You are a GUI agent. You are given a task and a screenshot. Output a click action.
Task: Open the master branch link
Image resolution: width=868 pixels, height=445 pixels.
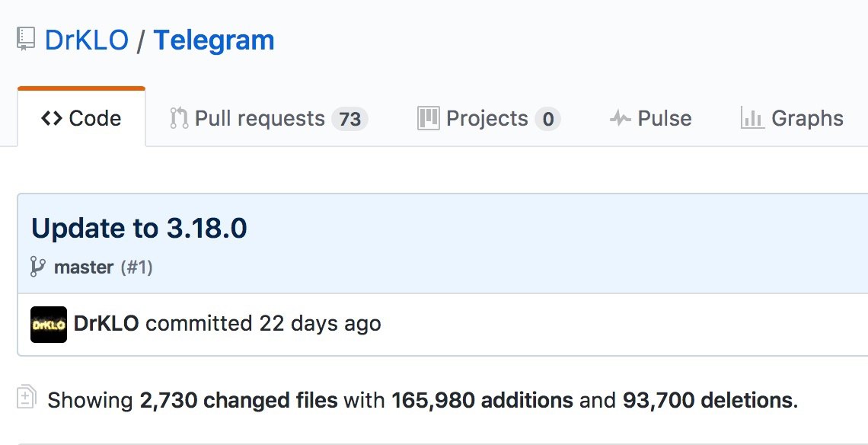[84, 267]
